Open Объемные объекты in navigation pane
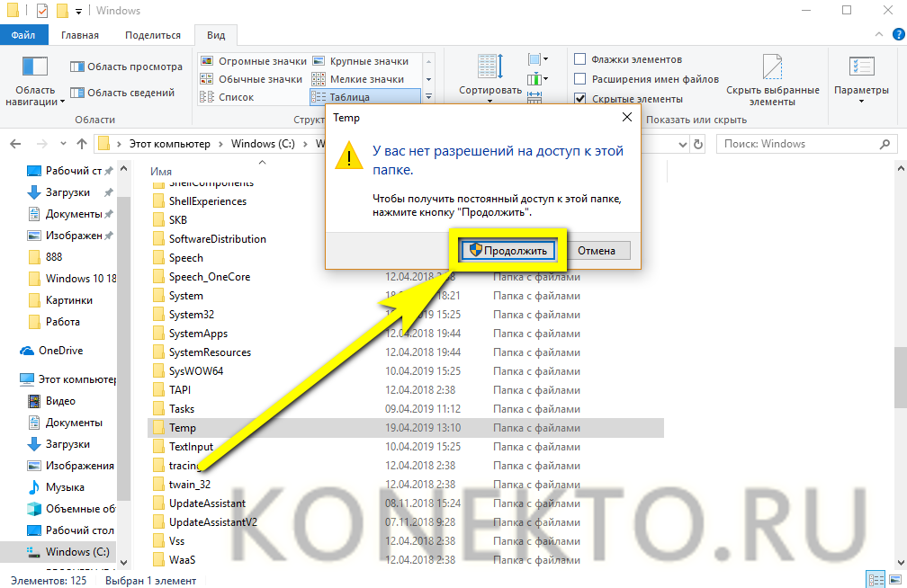 pyautogui.click(x=70, y=509)
